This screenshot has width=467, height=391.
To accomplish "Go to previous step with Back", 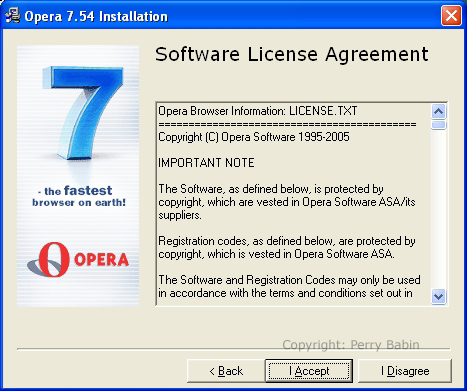I will pos(226,371).
